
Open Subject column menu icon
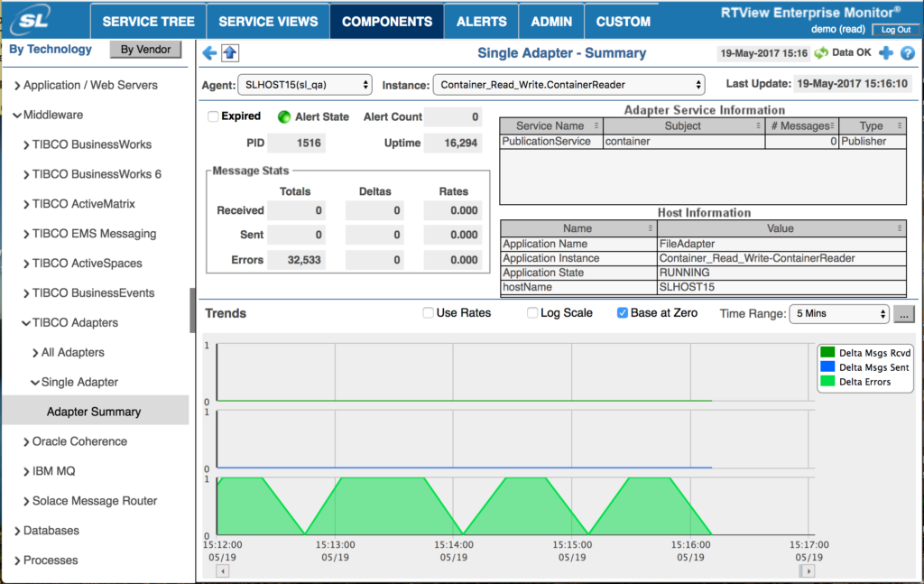coord(758,125)
